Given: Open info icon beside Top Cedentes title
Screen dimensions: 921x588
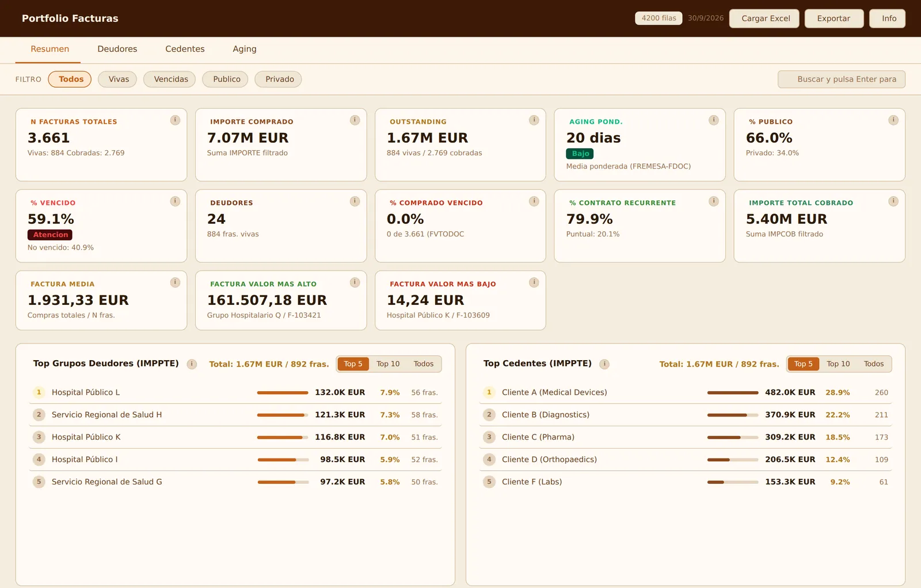Looking at the screenshot, I should coord(604,364).
